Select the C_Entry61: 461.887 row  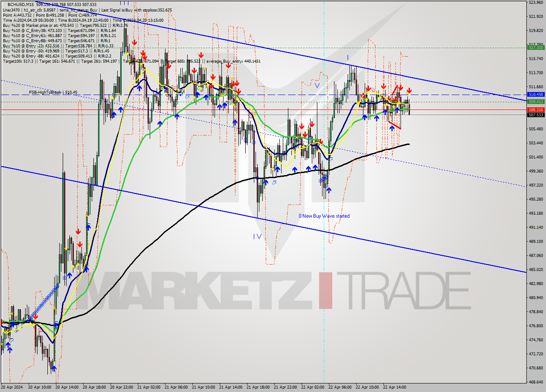(x=59, y=36)
